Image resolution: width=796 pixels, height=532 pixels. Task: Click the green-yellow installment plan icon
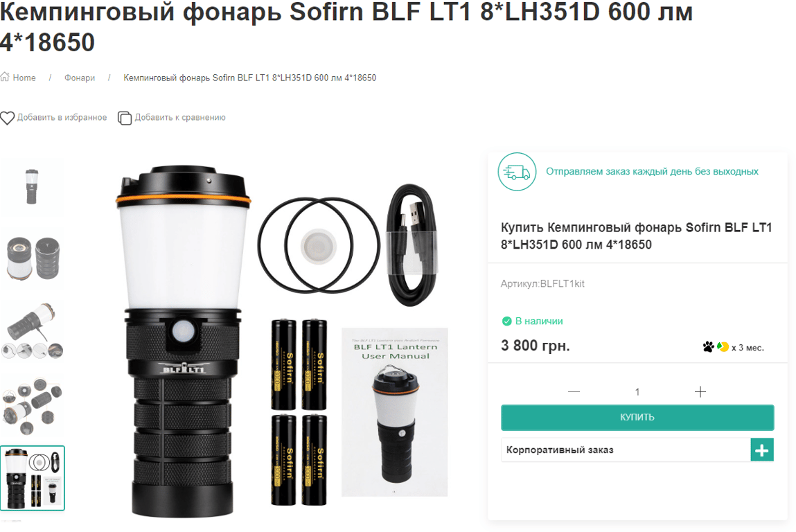point(723,347)
